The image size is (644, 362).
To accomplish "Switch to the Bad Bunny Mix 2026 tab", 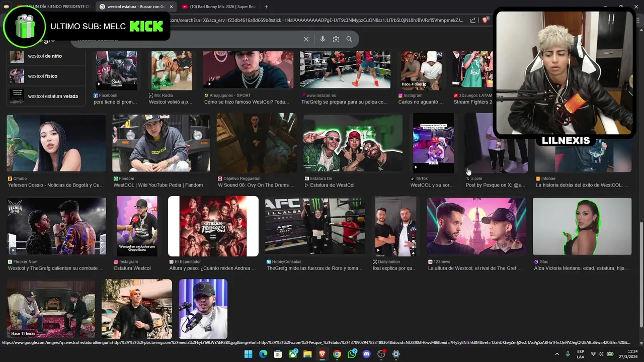I will 220,7.
